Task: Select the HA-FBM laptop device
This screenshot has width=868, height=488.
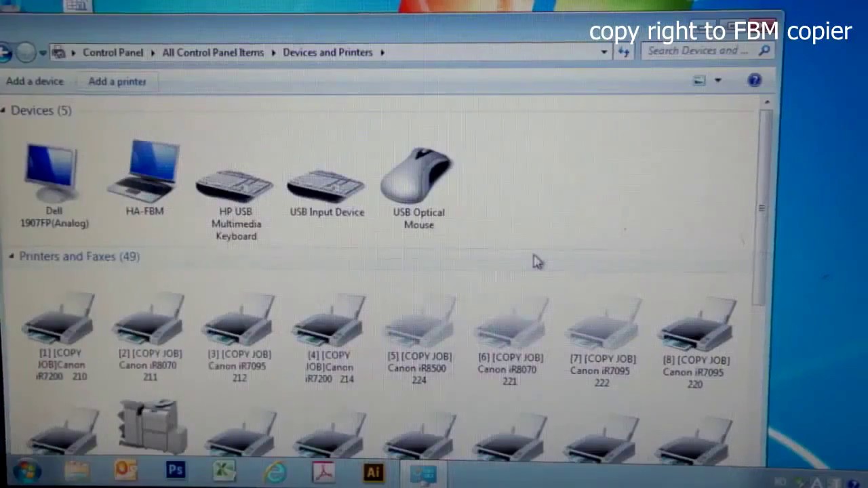Action: pos(145,178)
